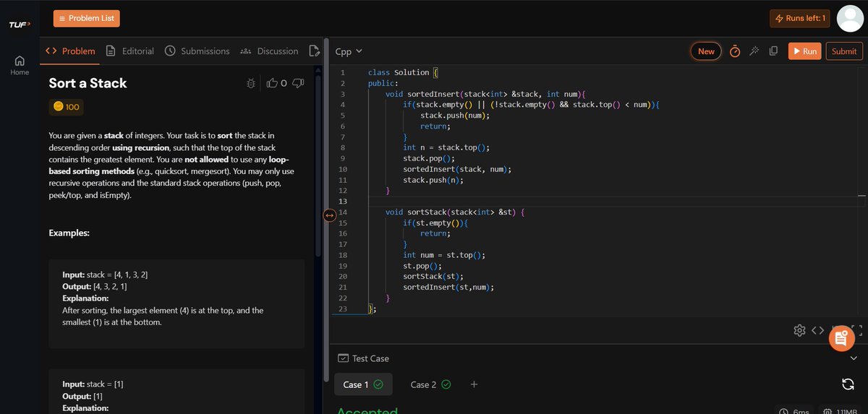This screenshot has height=414, width=868.
Task: Click the Test Case header label
Action: tap(364, 358)
